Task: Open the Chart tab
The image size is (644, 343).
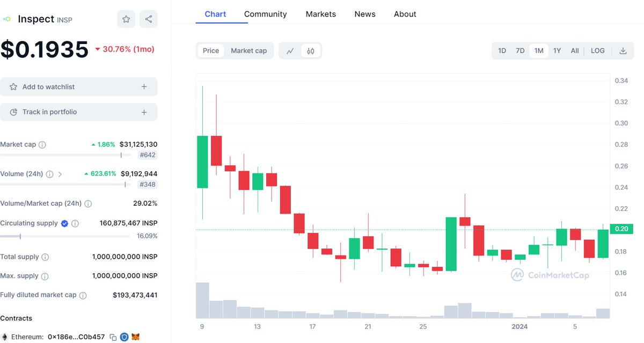Action: coord(215,14)
